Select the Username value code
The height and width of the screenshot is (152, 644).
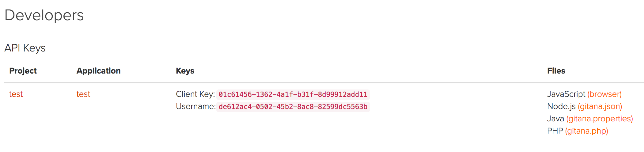[293, 107]
